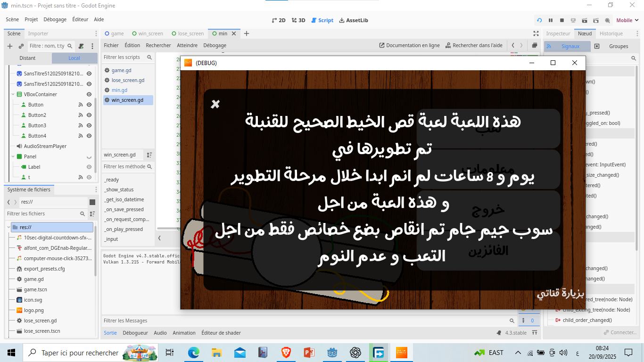This screenshot has width=644, height=362.
Task: Switch to the AssetLib workspace
Action: (354, 20)
